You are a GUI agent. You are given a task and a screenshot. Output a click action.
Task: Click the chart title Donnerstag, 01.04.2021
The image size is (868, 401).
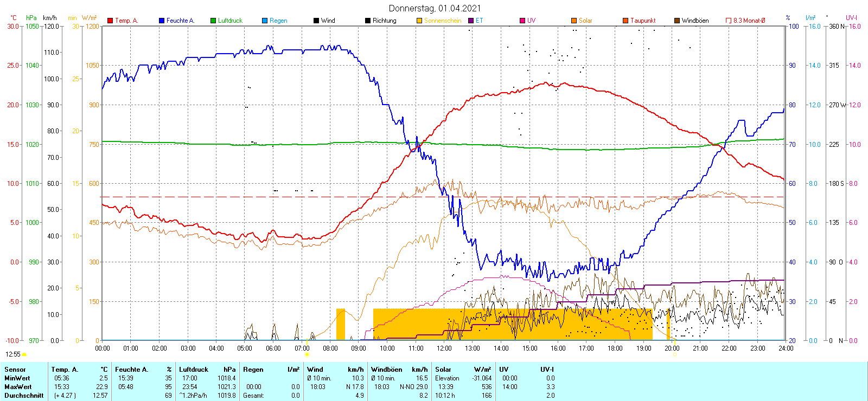click(x=435, y=8)
